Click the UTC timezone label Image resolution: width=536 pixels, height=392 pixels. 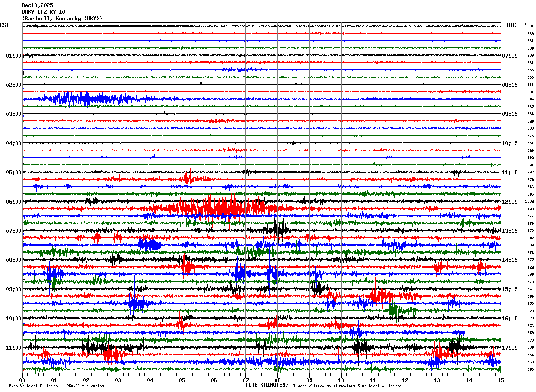click(512, 26)
